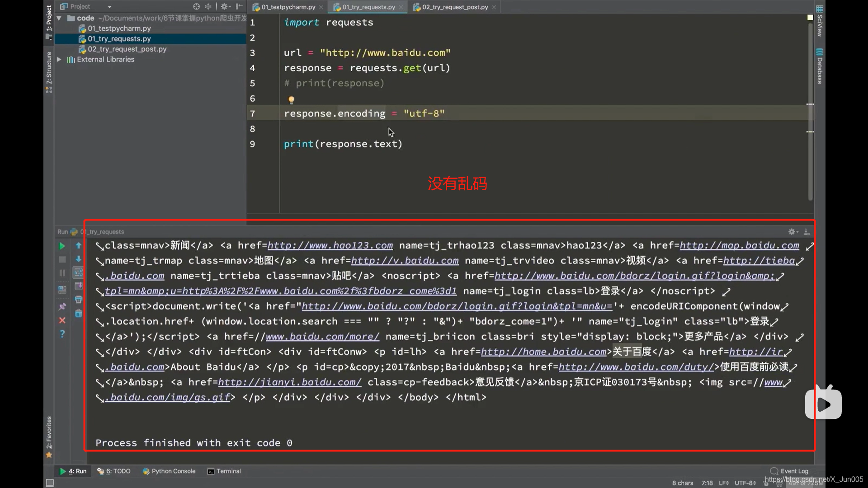Click the Pause Output icon in Run panel
Viewport: 868px width, 488px height.
(x=62, y=273)
